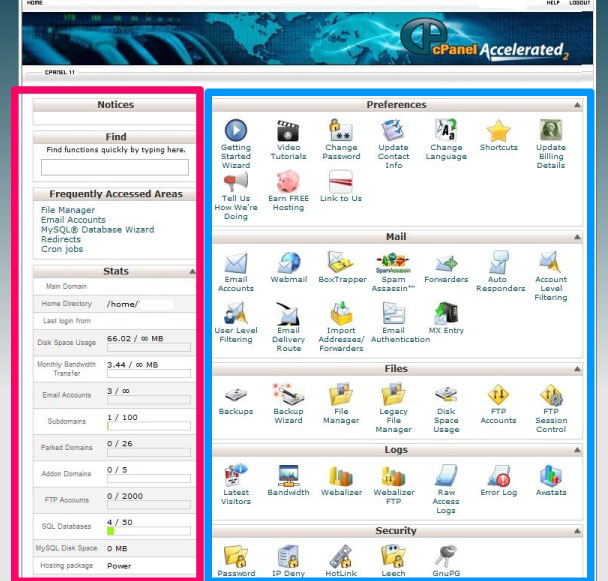Image resolution: width=608 pixels, height=581 pixels.
Task: Open the Change Password icon
Action: coord(341,131)
